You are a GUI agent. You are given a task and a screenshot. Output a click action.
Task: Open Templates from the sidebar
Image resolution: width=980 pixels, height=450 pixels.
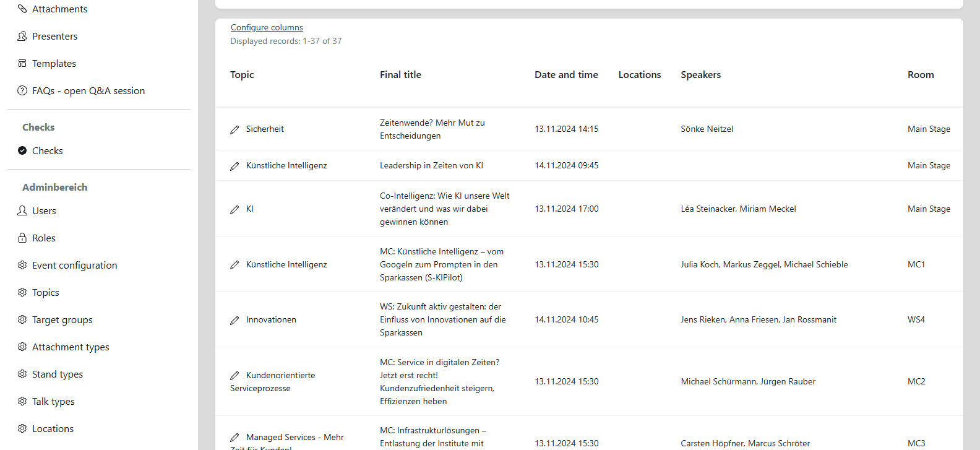[54, 63]
